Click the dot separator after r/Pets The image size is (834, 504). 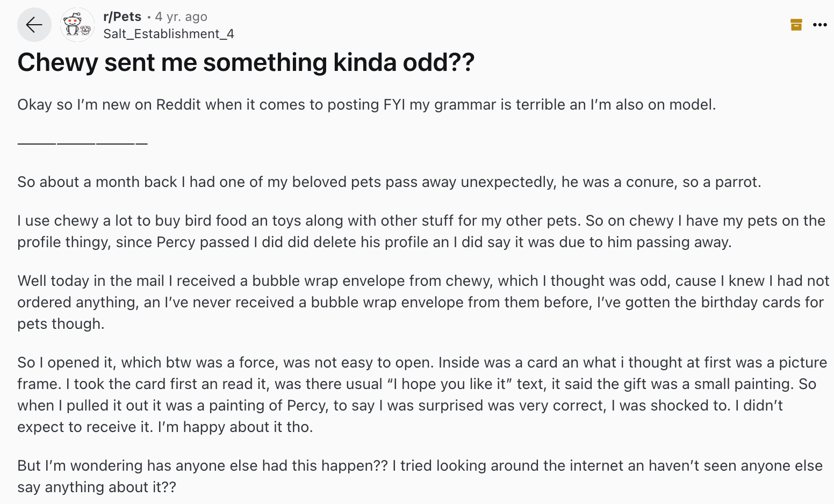149,17
